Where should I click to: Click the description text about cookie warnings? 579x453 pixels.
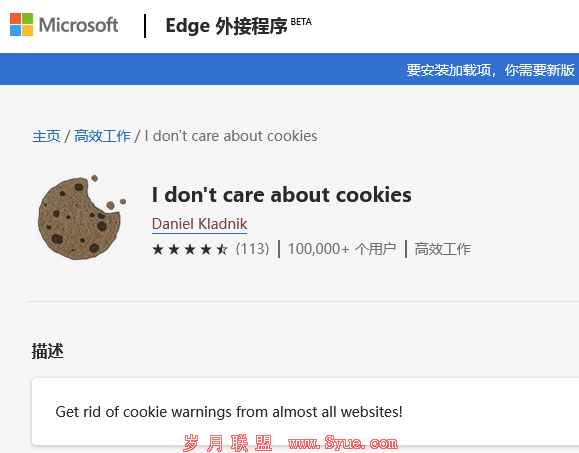229,412
